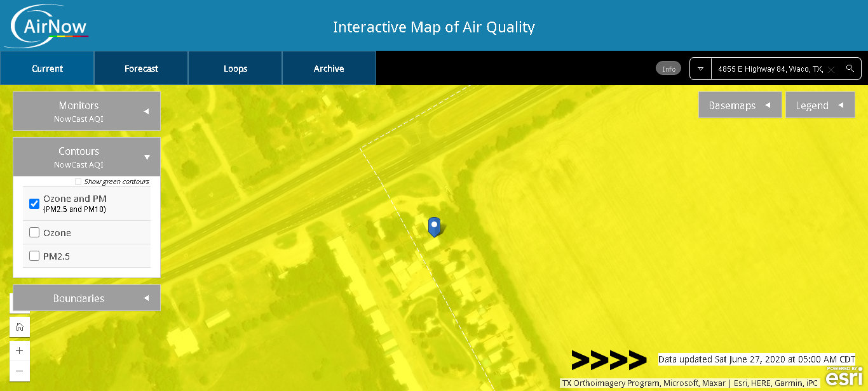Expand the Monitors panel
The height and width of the screenshot is (391, 868).
pos(86,111)
